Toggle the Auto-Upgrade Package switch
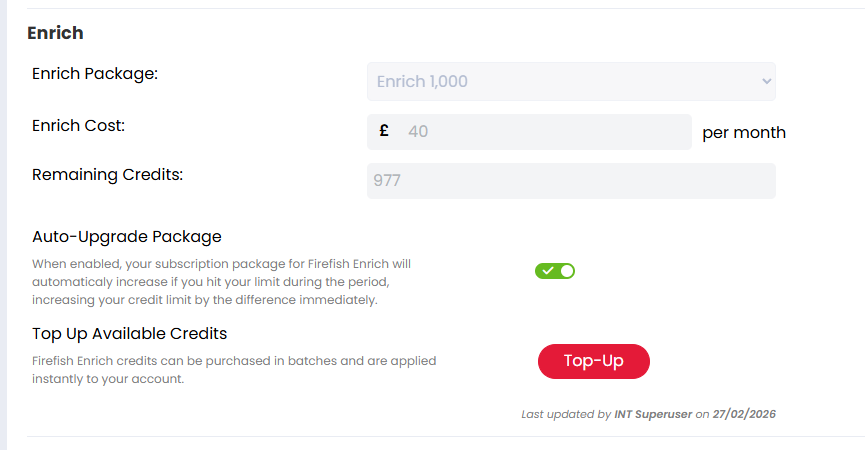The height and width of the screenshot is (450, 865). tap(555, 271)
